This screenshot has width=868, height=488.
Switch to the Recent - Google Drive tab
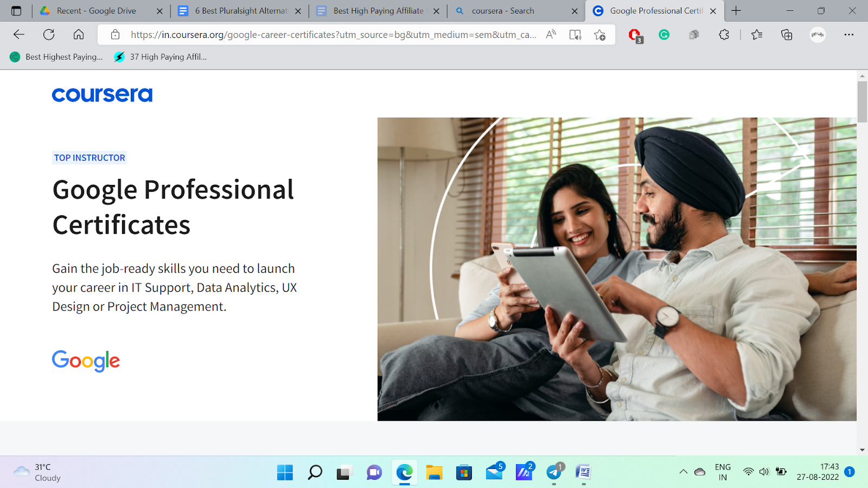click(x=97, y=11)
